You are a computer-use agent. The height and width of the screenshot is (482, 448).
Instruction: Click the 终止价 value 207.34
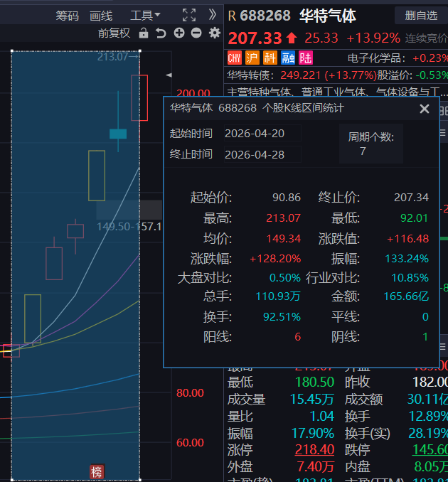click(x=411, y=198)
